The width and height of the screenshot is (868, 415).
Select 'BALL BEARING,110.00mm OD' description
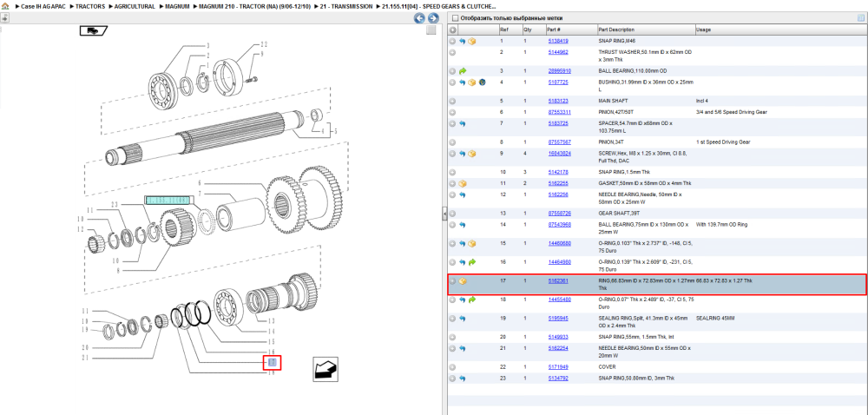tap(634, 71)
